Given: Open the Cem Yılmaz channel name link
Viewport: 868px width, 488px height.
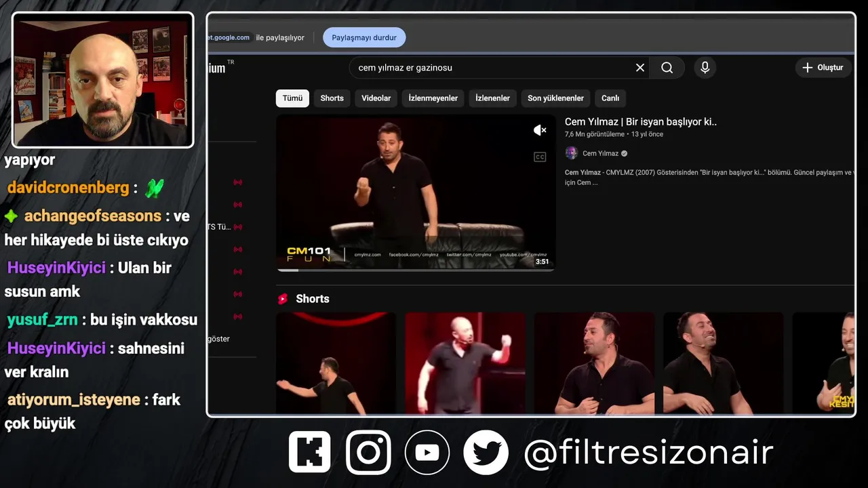Looking at the screenshot, I should click(x=600, y=154).
